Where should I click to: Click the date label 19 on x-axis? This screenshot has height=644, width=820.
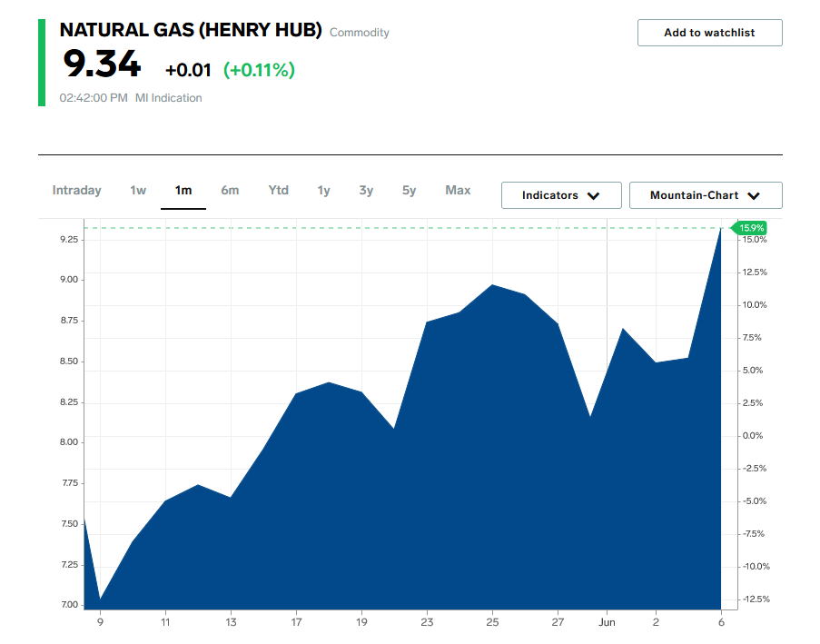click(x=362, y=622)
